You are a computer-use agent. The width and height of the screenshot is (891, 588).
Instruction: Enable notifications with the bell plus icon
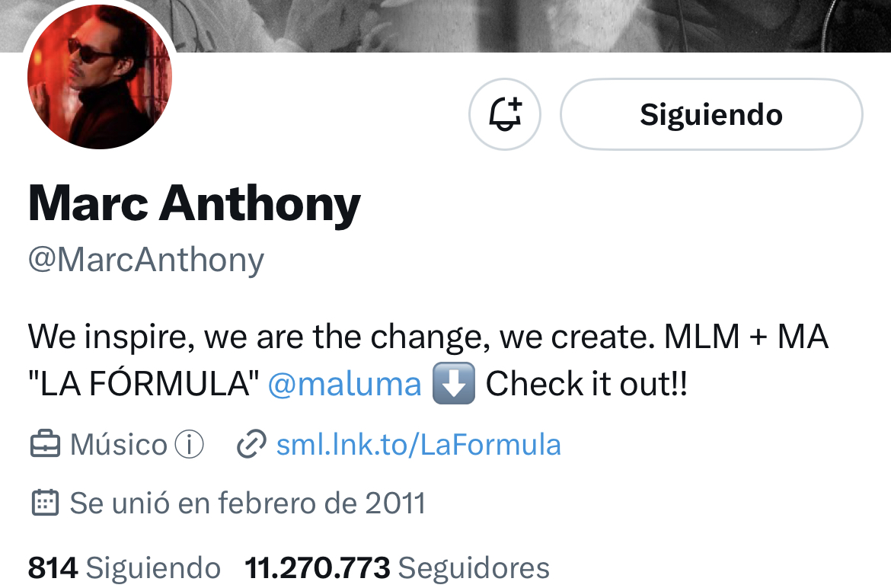pyautogui.click(x=505, y=114)
